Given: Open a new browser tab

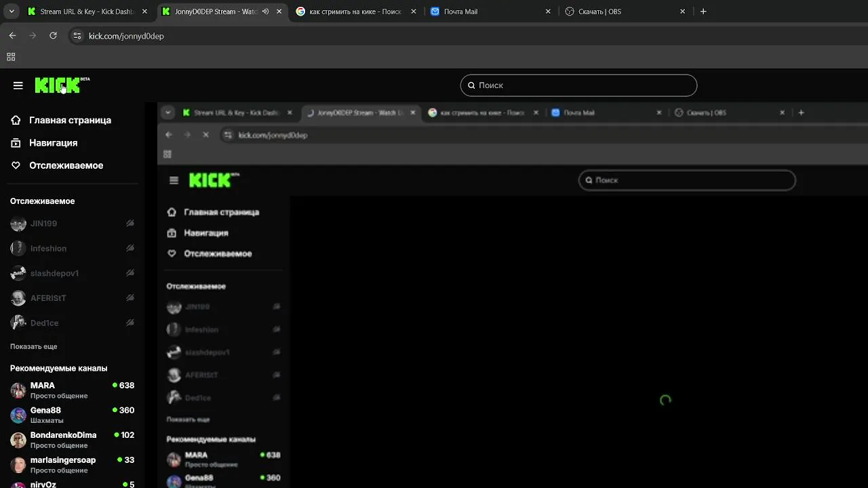Looking at the screenshot, I should [703, 12].
